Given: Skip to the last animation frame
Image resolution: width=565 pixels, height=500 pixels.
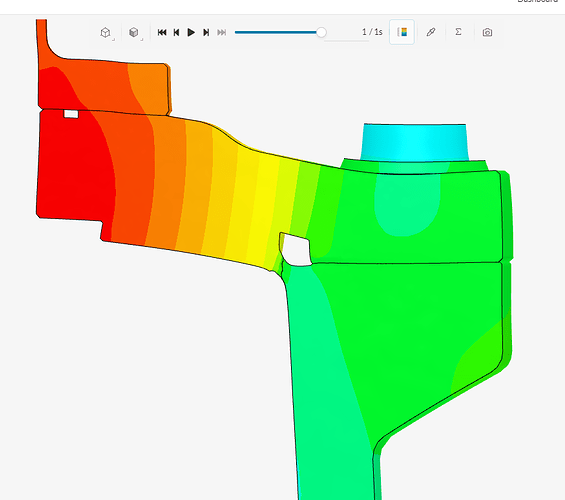Looking at the screenshot, I should point(222,32).
